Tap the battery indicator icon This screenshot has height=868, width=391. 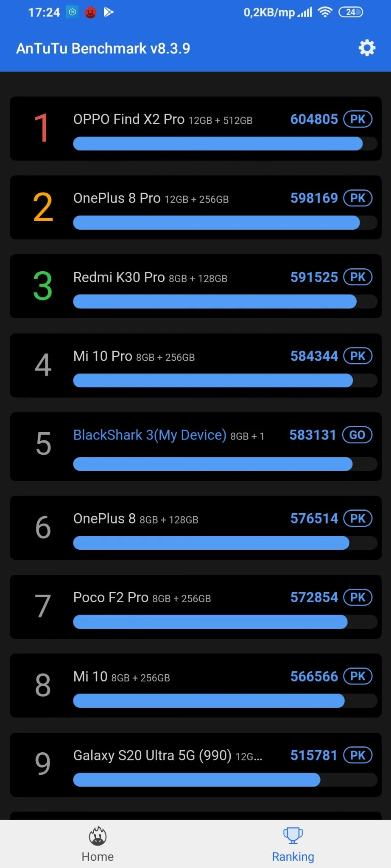pyautogui.click(x=350, y=12)
